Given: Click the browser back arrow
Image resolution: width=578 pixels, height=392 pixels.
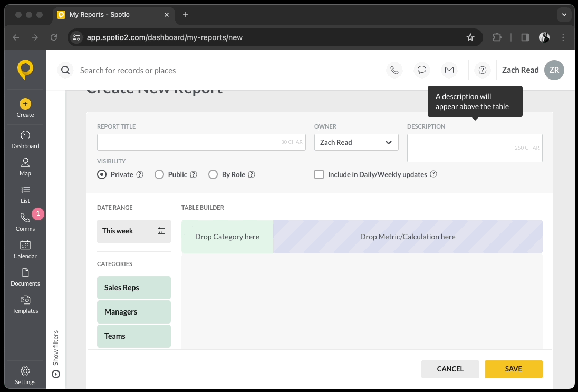Looking at the screenshot, I should pos(16,37).
